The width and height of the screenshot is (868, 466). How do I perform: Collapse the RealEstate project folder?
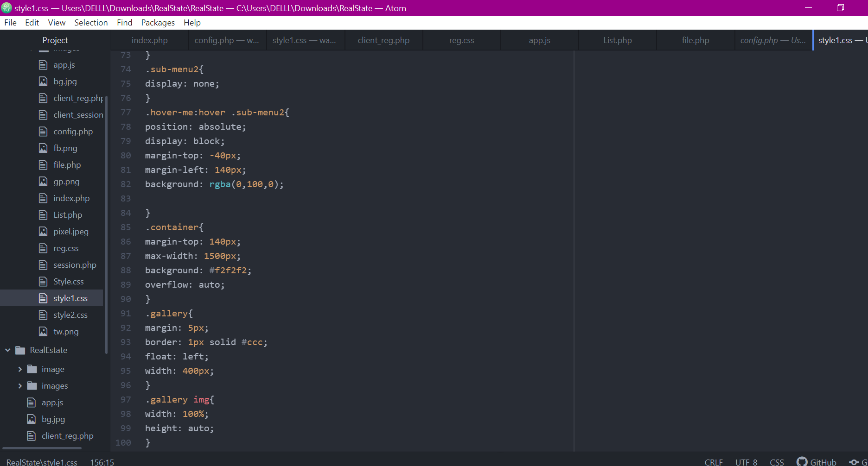(7, 350)
